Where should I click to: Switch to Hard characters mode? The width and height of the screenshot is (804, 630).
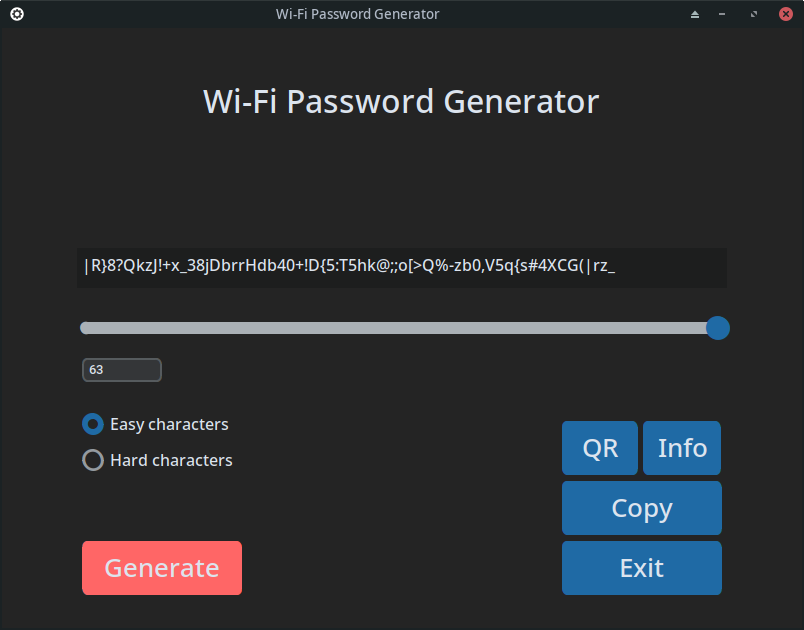pyautogui.click(x=93, y=460)
